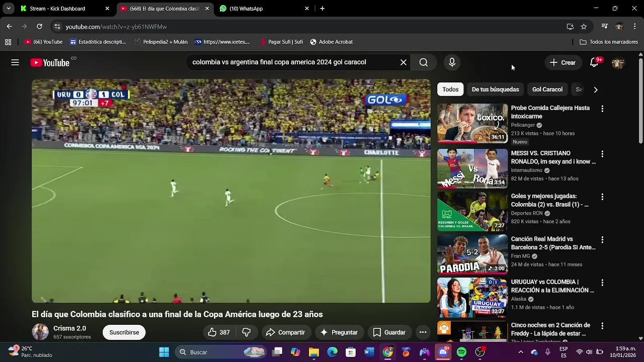View site information icon in address bar
Screen dimensions: 644x362
57,27
